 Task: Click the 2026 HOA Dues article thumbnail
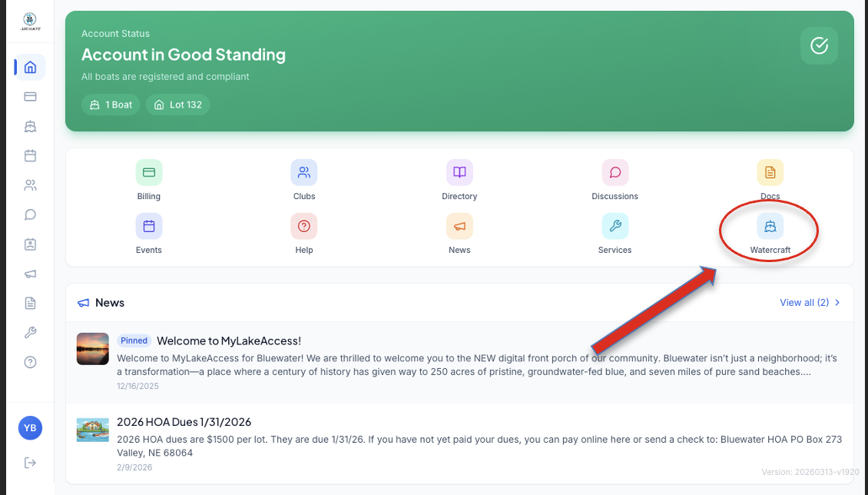tap(93, 430)
